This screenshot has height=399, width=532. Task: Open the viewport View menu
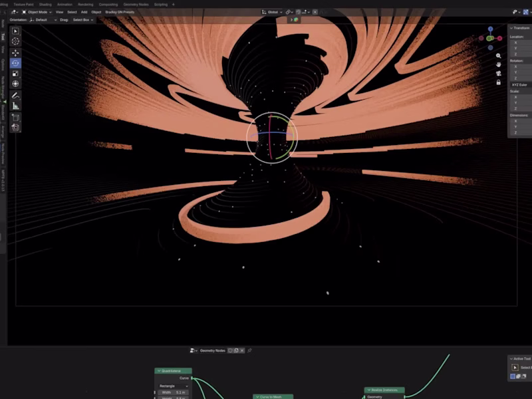tap(59, 12)
